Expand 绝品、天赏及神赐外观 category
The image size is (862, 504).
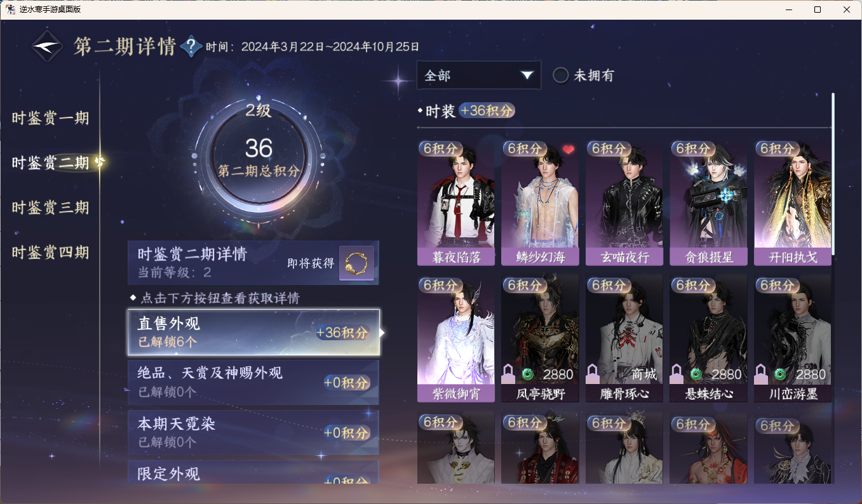tap(253, 383)
